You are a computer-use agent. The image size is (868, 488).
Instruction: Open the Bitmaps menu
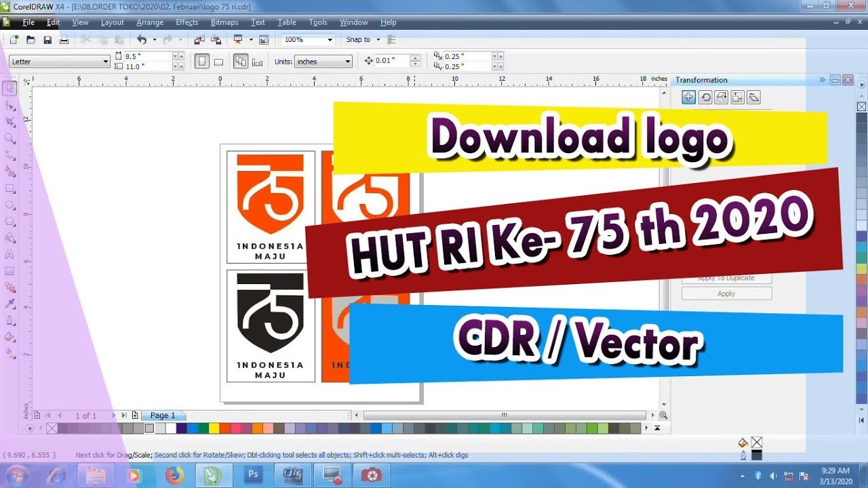point(224,22)
